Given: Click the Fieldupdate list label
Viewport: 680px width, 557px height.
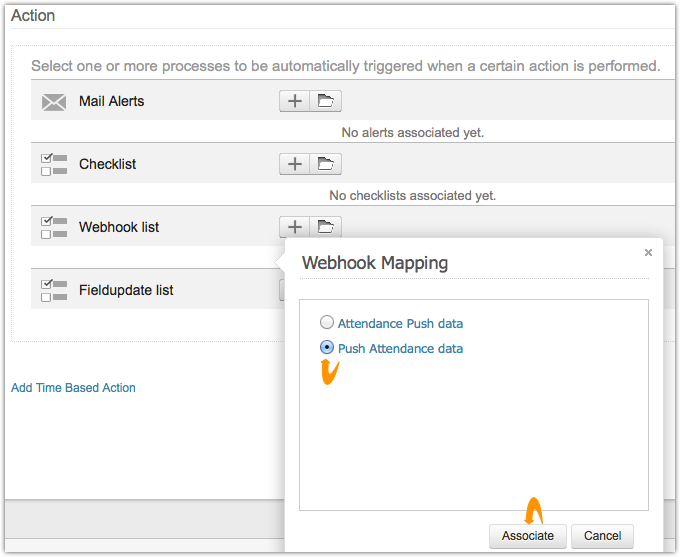Looking at the screenshot, I should click(x=126, y=290).
